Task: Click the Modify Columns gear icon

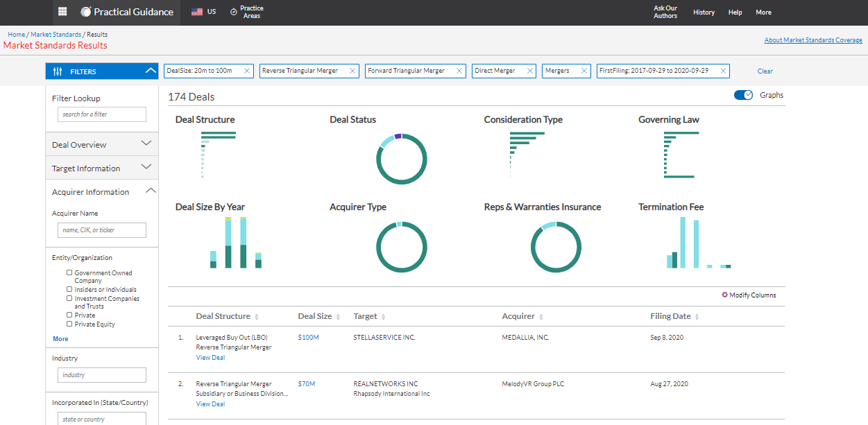Action: click(725, 295)
